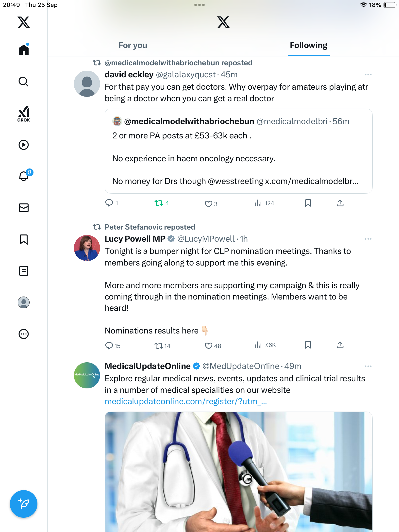Open more options on MedicalUpdateOnline post
Image resolution: width=399 pixels, height=532 pixels.
[x=368, y=366]
